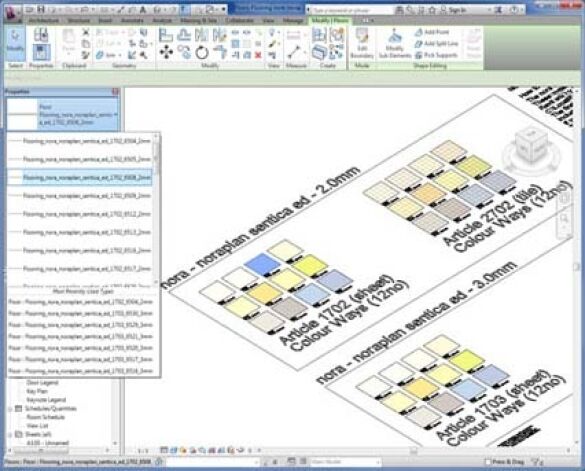Open the Architecture ribbon tab
The height and width of the screenshot is (471, 585).
(x=44, y=21)
